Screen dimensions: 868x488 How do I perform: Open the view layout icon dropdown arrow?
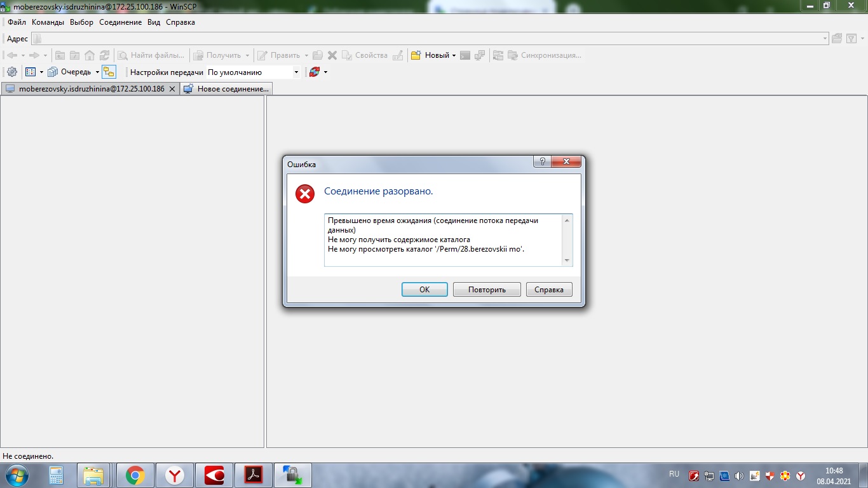pos(41,72)
